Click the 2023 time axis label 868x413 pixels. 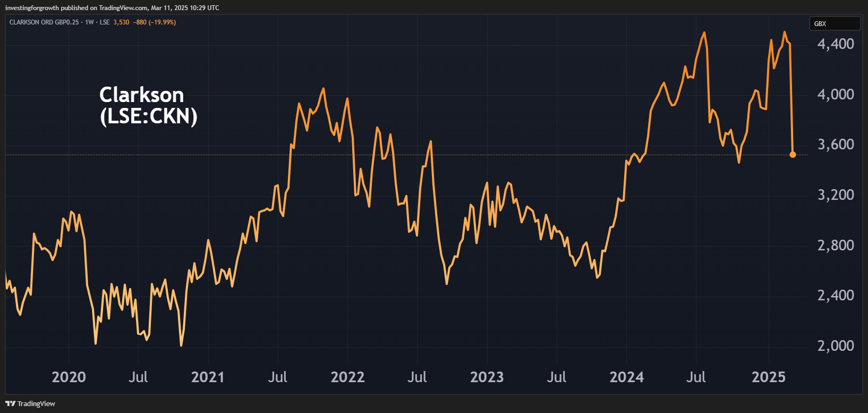[487, 377]
